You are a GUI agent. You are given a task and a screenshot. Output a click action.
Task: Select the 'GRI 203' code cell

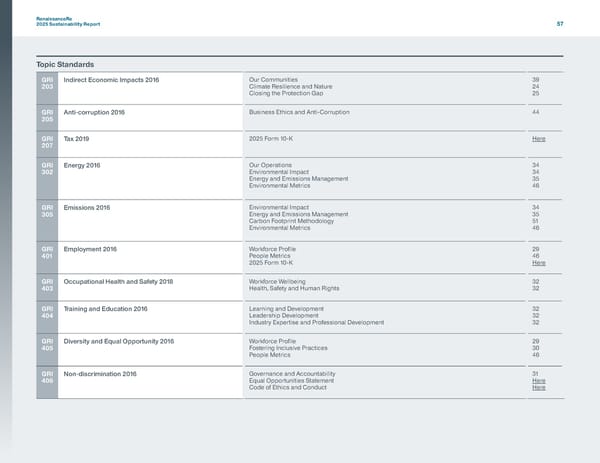tap(47, 88)
